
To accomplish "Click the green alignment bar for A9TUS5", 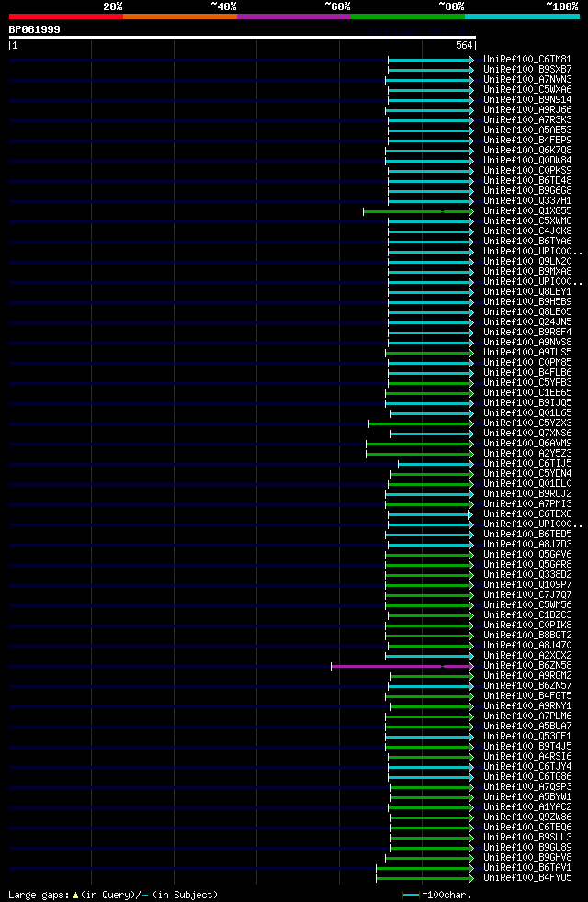I will coord(429,353).
